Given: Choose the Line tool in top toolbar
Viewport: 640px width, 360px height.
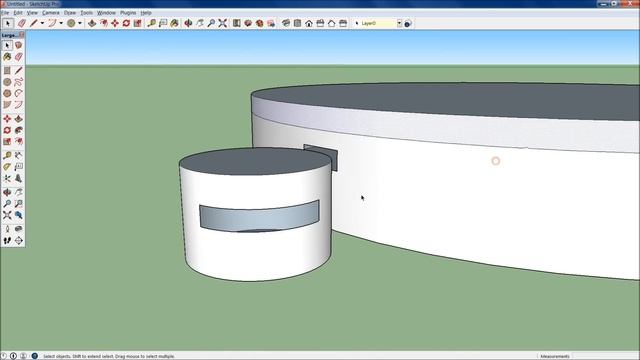Looking at the screenshot, I should pos(33,23).
